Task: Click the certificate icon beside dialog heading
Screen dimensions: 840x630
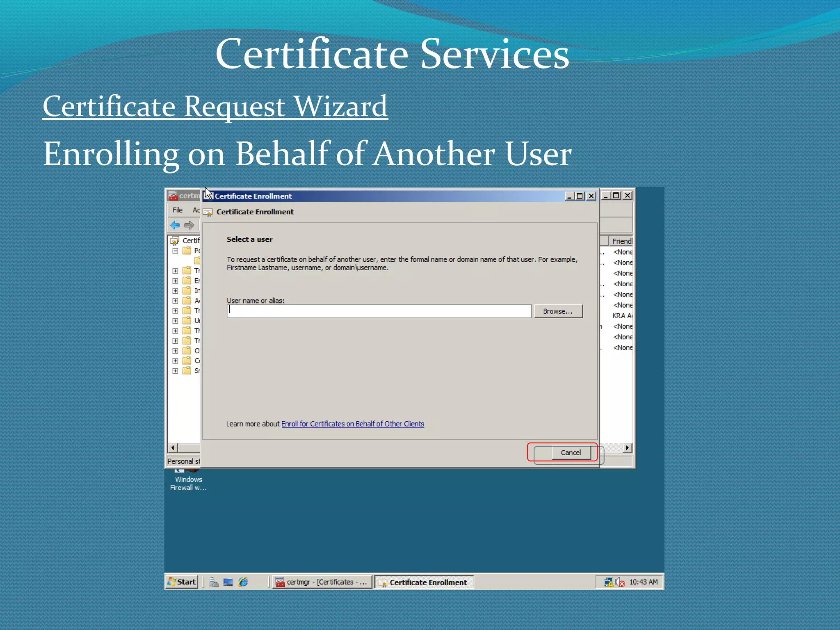Action: click(208, 212)
